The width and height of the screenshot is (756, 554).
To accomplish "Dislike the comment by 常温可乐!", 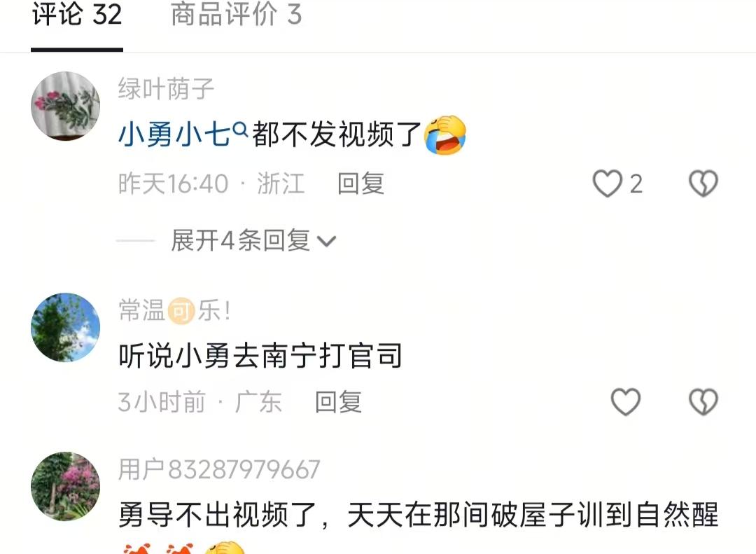I will pos(703,401).
